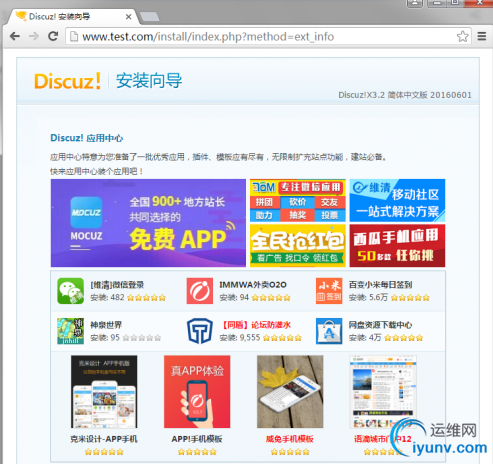Open a new browser tab

tap(149, 17)
